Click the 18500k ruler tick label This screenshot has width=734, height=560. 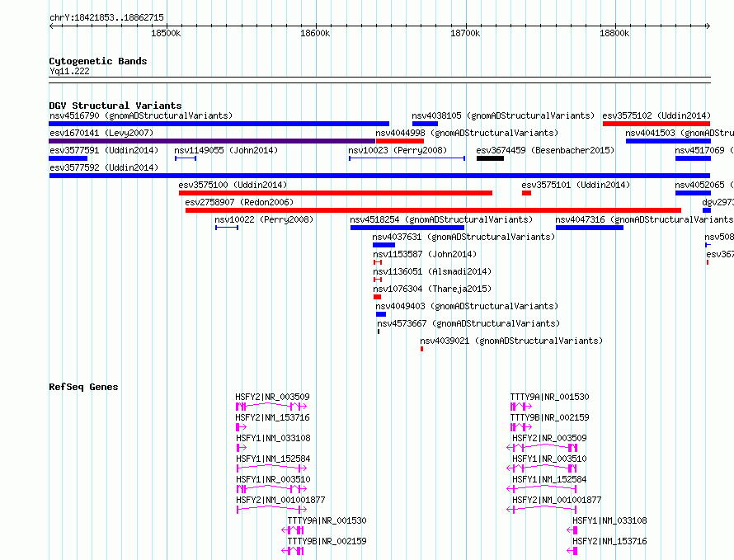[166, 33]
